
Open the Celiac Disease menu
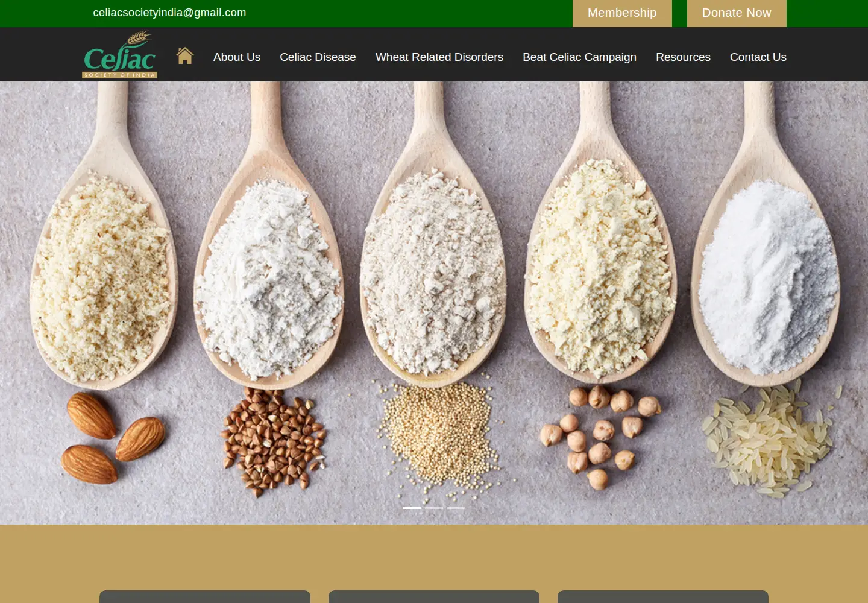click(318, 57)
